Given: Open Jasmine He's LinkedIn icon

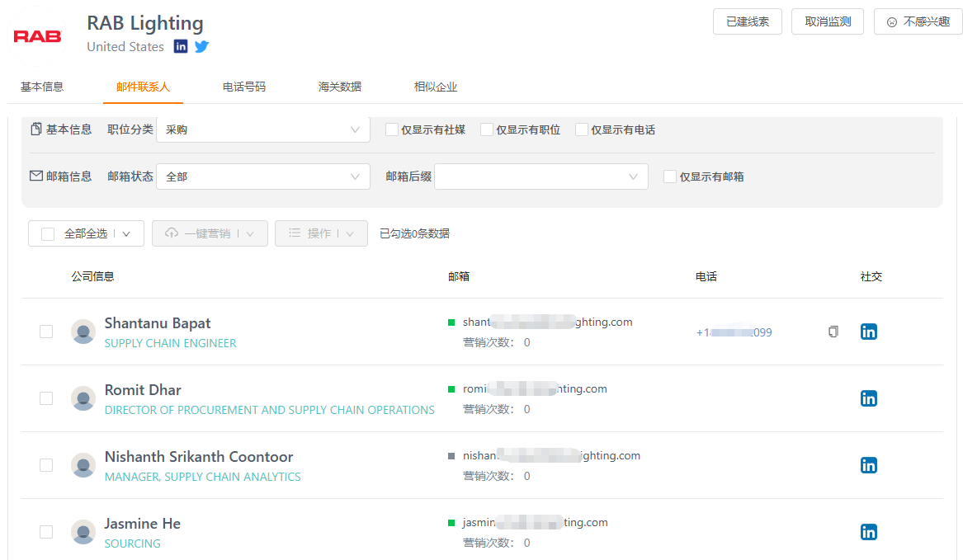Looking at the screenshot, I should (868, 532).
